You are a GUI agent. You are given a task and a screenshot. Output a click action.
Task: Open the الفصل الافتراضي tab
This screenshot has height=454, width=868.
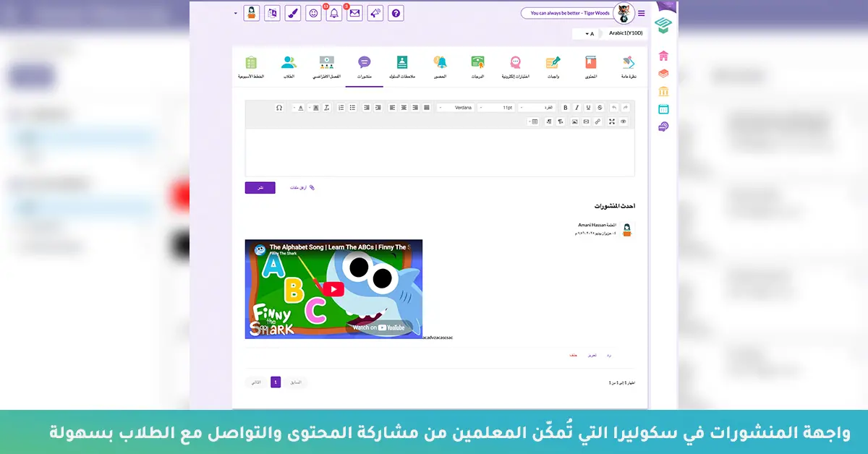tap(326, 67)
